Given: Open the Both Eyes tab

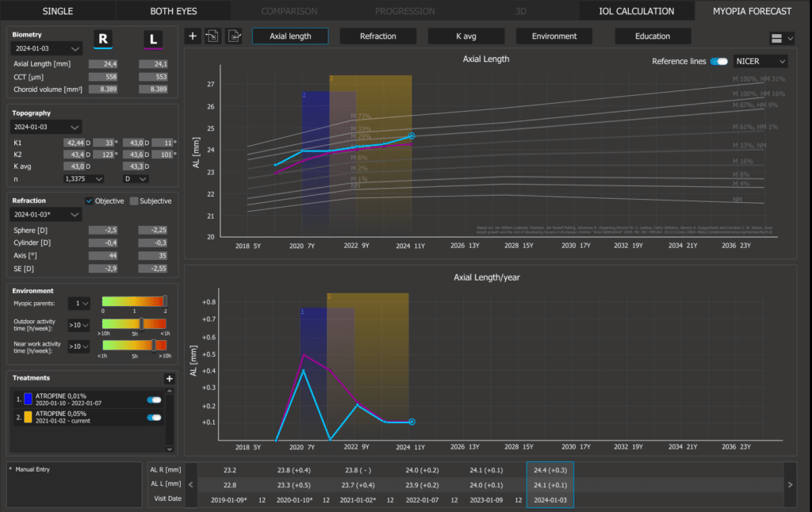Looking at the screenshot, I should coord(174,11).
